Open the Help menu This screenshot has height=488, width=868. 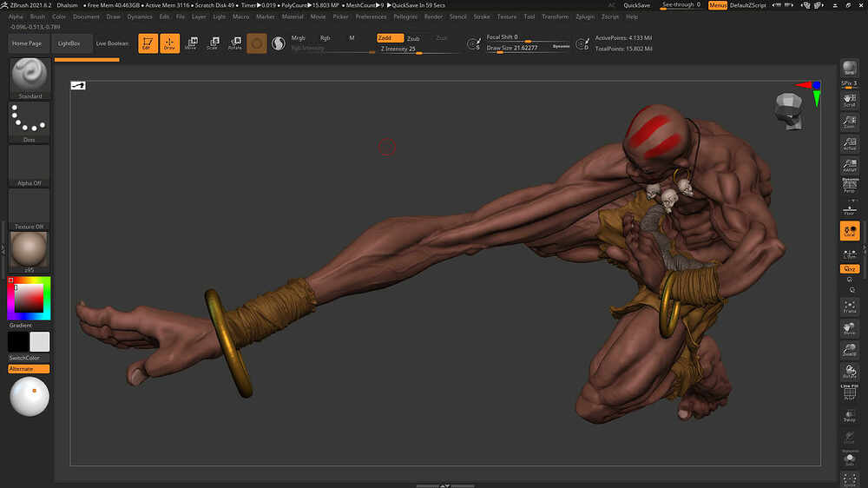(632, 16)
